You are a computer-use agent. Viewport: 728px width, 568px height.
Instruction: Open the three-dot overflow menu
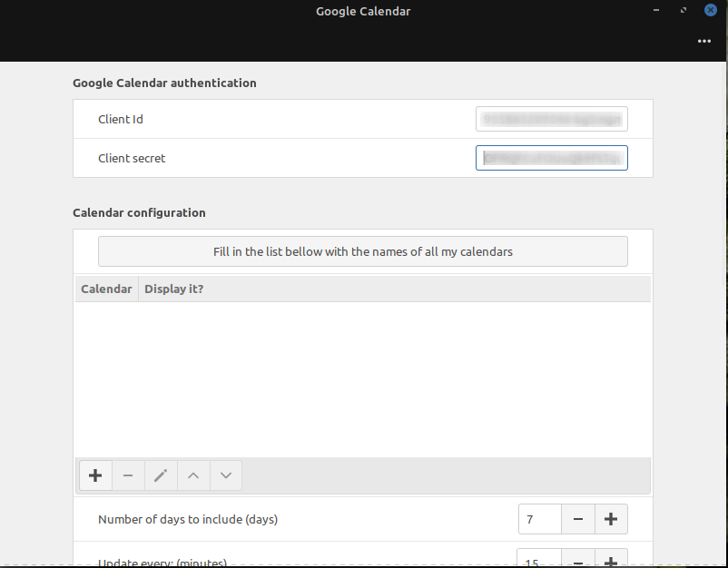704,42
